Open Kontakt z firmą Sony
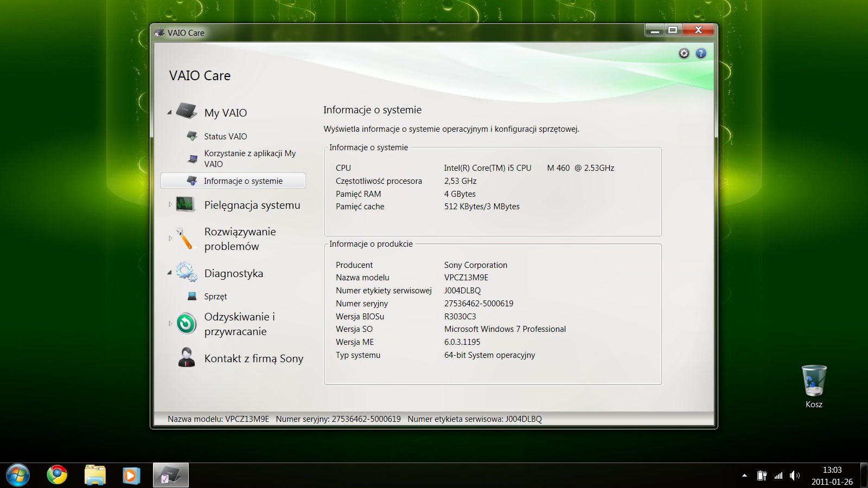 coord(254,358)
